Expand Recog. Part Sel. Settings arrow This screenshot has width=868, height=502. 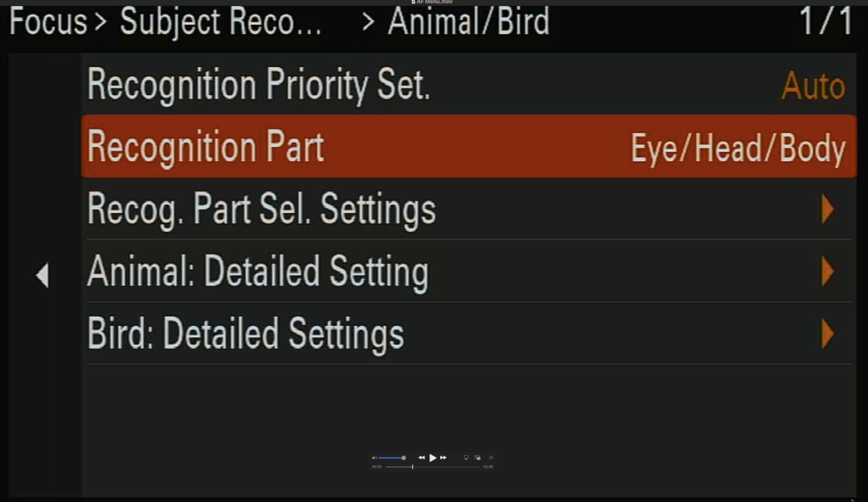[x=827, y=209]
